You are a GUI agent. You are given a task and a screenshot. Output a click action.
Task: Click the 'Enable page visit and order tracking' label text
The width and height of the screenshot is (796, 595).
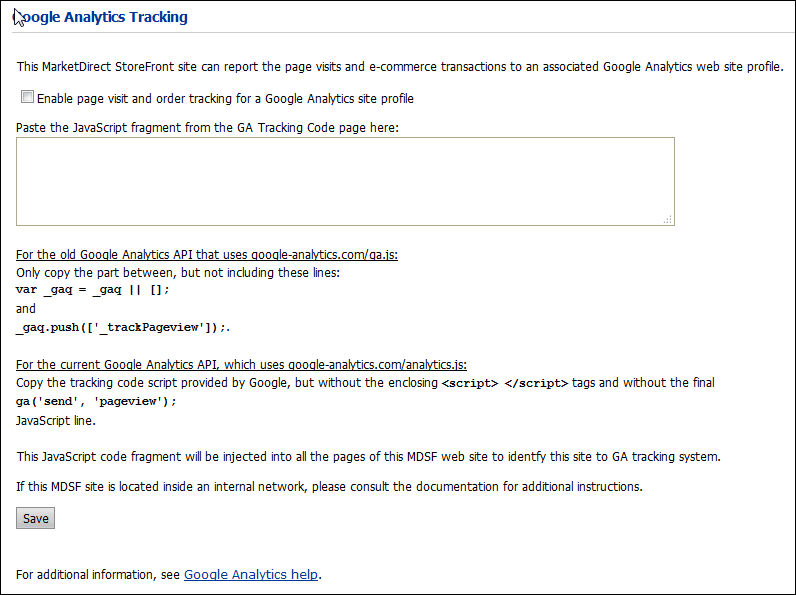(225, 98)
